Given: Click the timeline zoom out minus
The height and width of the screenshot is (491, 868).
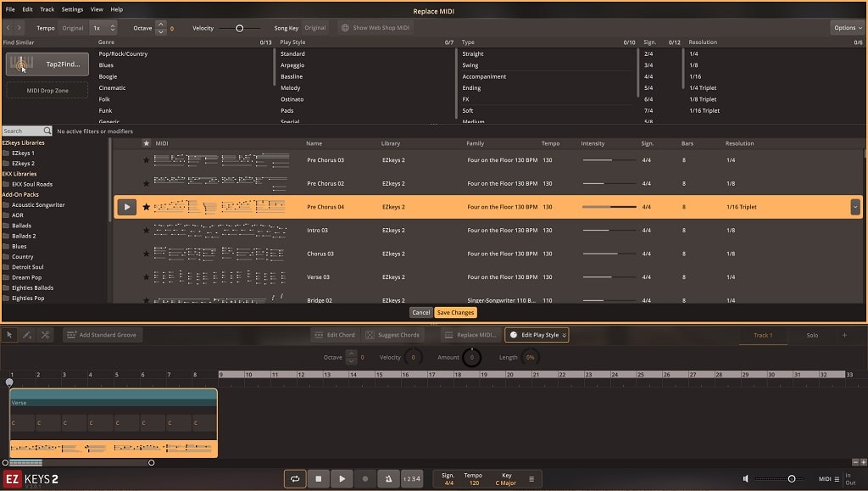Looking at the screenshot, I should (x=855, y=462).
